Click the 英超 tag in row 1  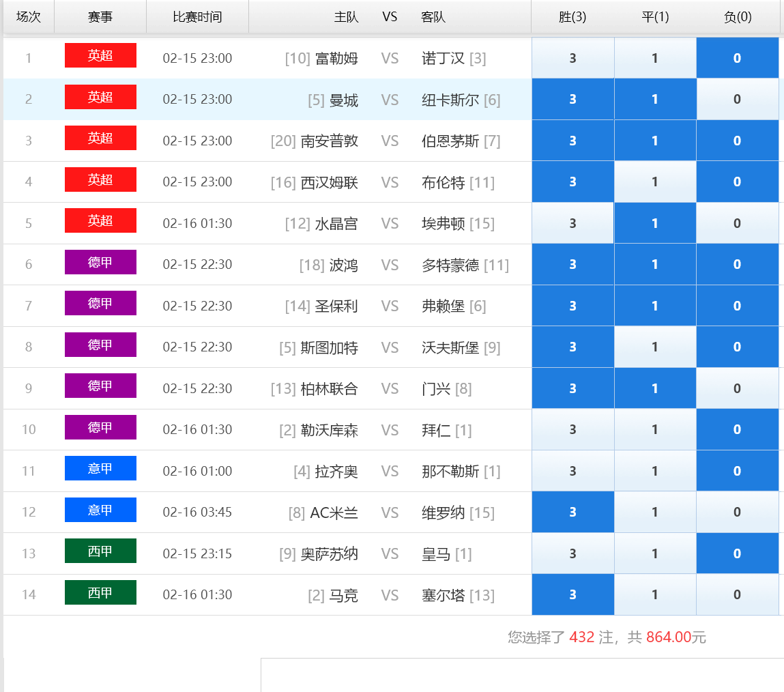100,55
